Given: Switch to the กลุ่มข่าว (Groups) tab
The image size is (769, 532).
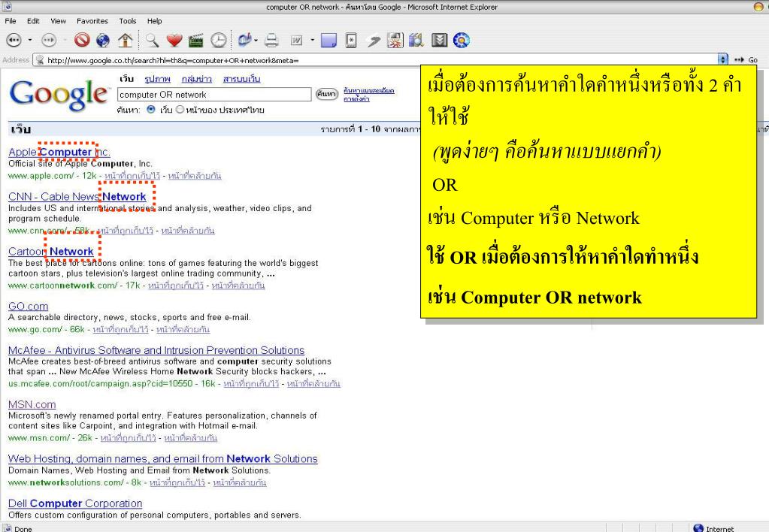Looking at the screenshot, I should pos(197,79).
